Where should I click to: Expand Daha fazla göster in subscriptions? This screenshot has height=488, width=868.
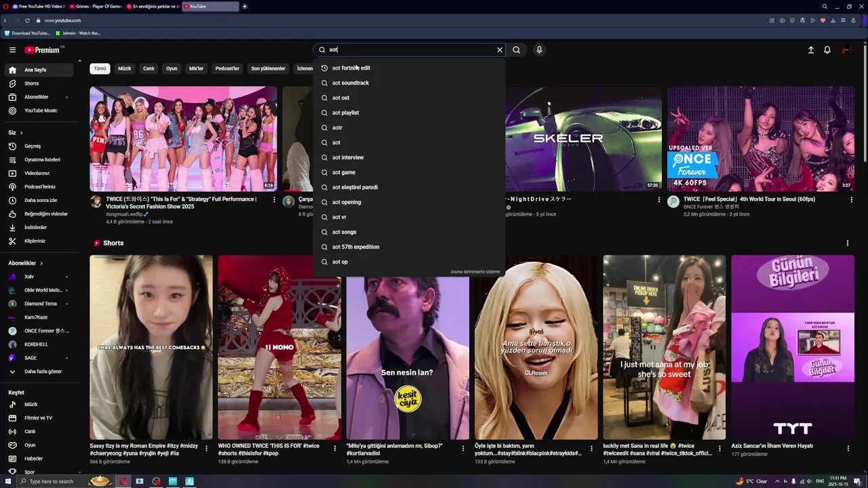40,371
